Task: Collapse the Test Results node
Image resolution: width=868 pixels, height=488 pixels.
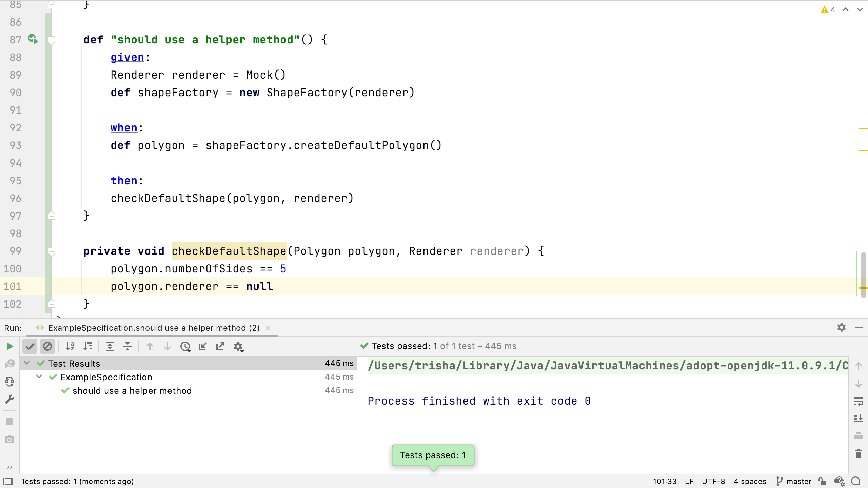Action: tap(27, 363)
